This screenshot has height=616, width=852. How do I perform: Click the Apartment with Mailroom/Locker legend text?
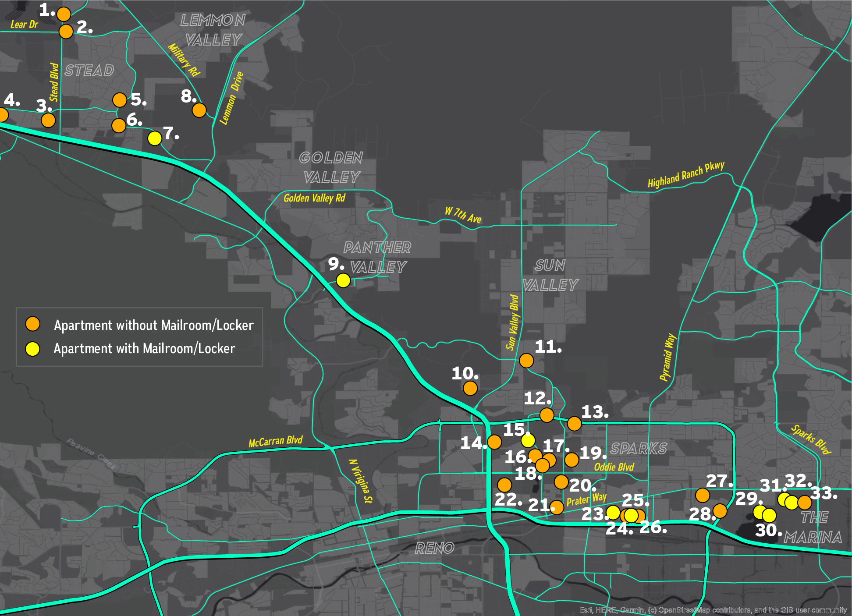click(144, 349)
